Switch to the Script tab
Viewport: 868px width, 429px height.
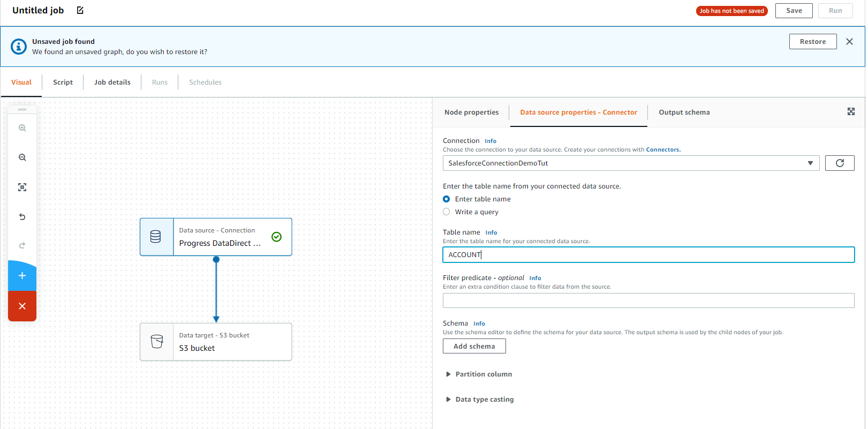pos(63,82)
